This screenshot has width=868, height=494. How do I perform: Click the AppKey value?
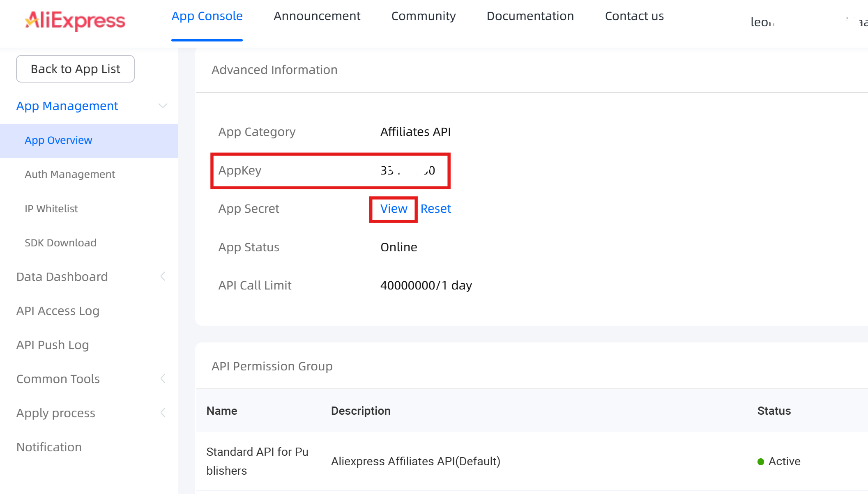tap(408, 170)
